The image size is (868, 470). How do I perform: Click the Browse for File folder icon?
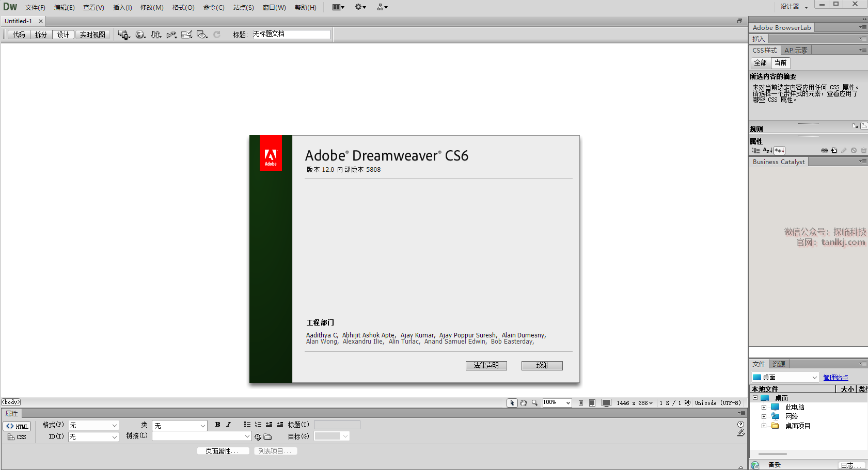click(x=267, y=437)
